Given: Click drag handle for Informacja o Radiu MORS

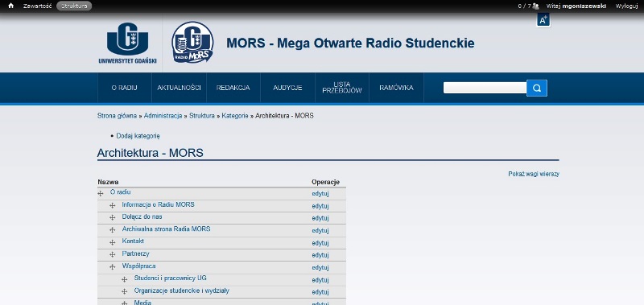Looking at the screenshot, I should (x=113, y=206).
